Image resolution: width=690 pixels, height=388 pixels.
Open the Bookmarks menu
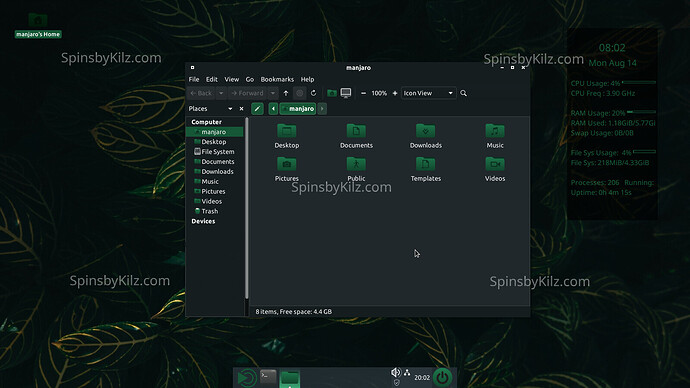(x=277, y=80)
